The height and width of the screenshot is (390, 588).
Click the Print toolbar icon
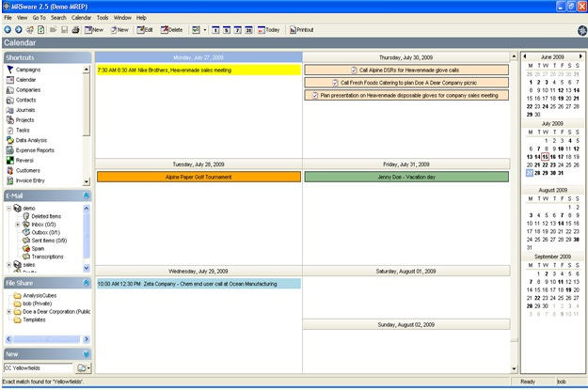tap(75, 29)
